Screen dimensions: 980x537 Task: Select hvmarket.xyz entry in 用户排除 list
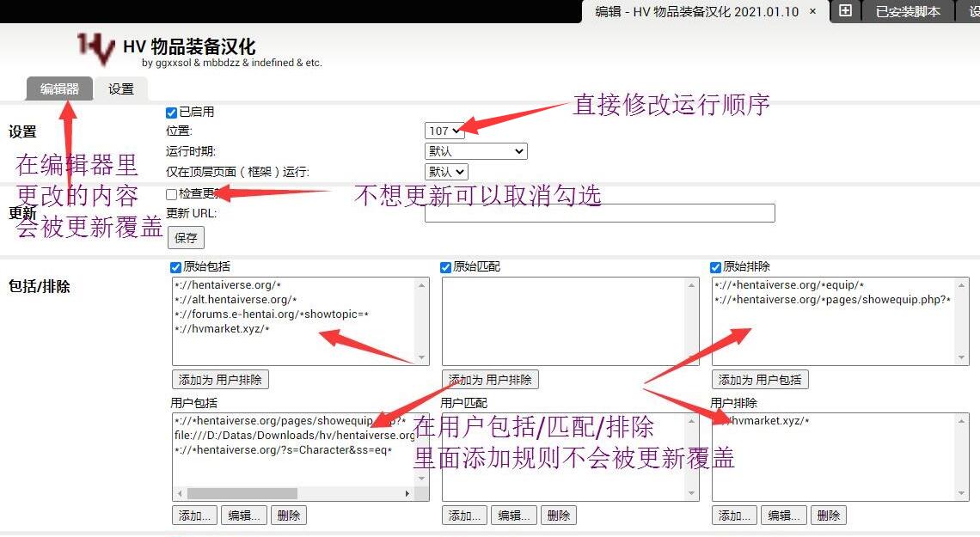763,420
